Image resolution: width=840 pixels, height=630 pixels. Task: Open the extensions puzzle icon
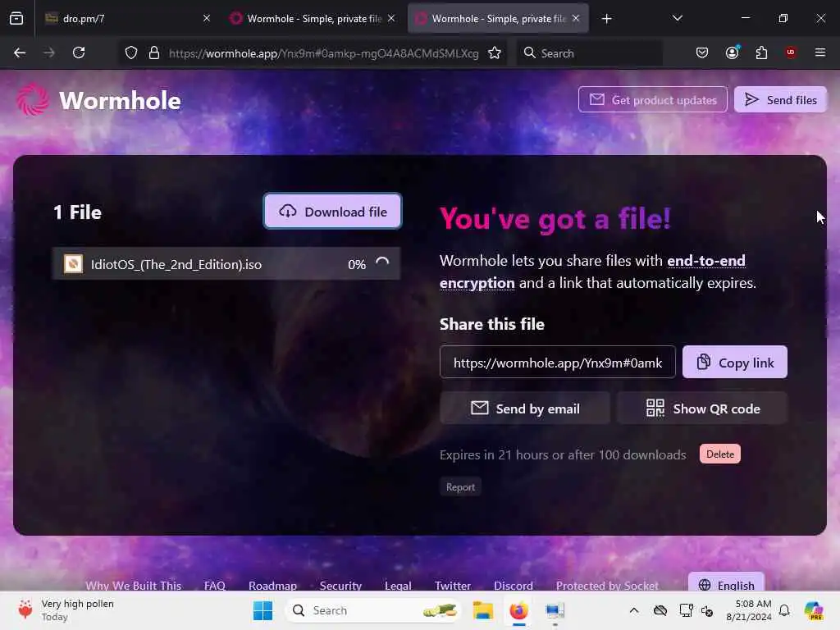coord(761,52)
